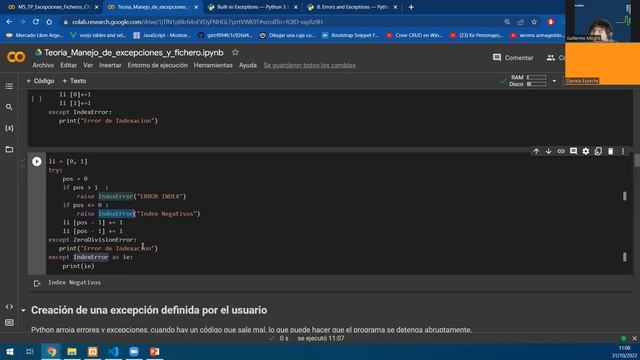640x360 pixels.
Task: Click the browser address bar URL
Action: click(197, 22)
